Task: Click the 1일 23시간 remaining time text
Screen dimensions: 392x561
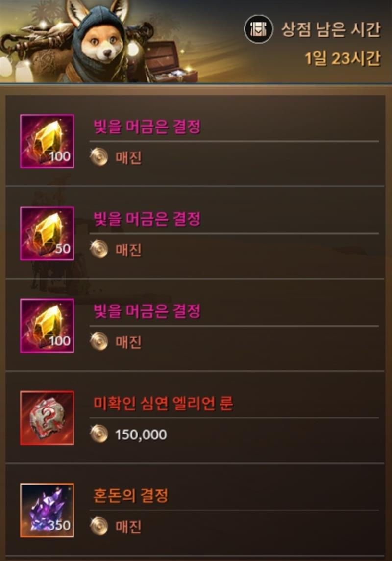Action: click(343, 58)
